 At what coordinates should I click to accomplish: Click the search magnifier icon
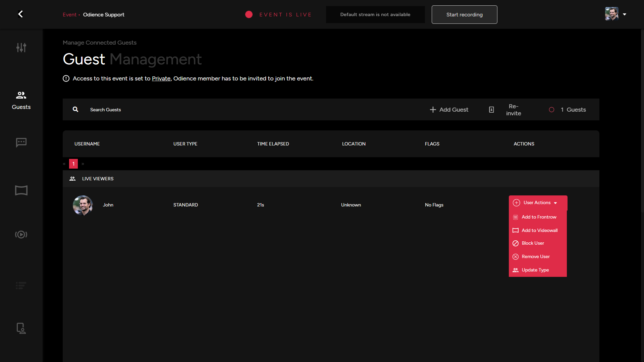coord(75,109)
